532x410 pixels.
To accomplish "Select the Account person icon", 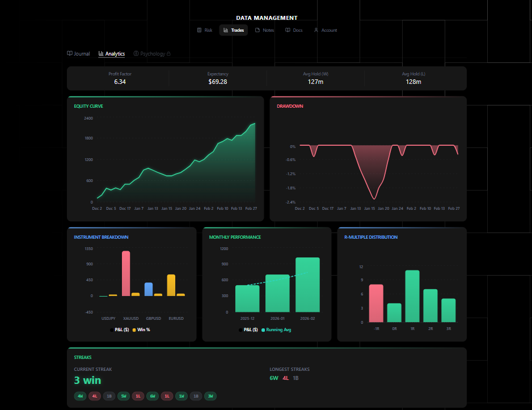I will 316,30.
